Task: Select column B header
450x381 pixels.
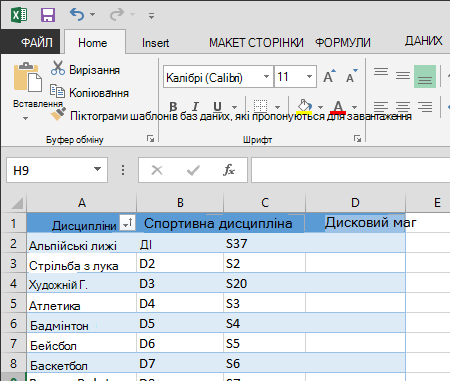Action: click(180, 203)
